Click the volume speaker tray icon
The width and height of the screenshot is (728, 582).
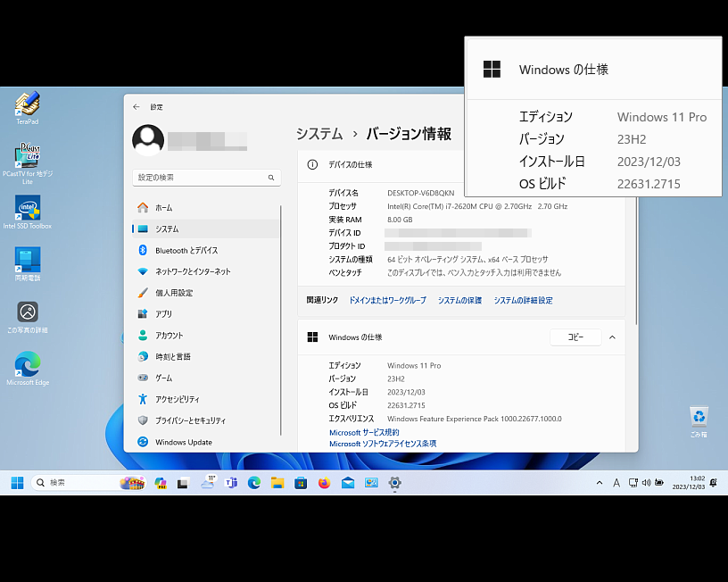(x=646, y=483)
